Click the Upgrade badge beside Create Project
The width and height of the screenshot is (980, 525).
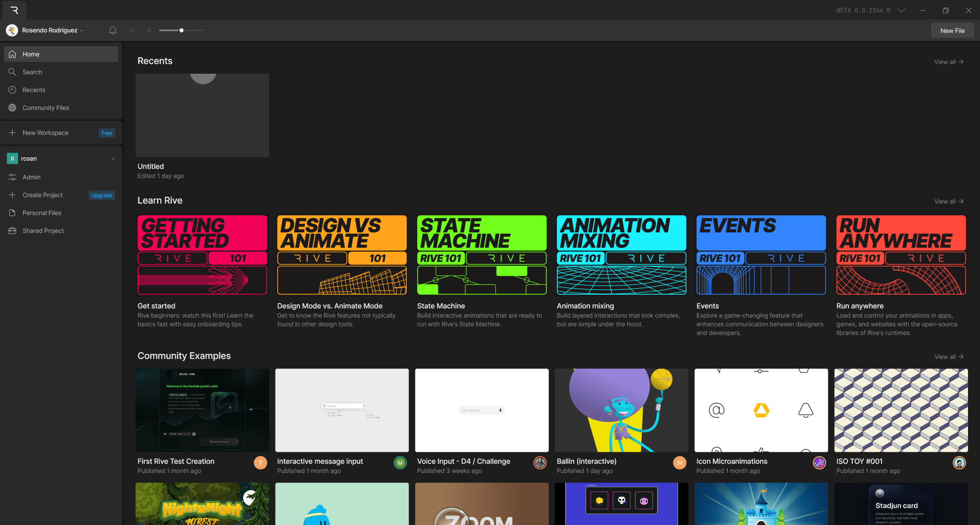pyautogui.click(x=101, y=196)
